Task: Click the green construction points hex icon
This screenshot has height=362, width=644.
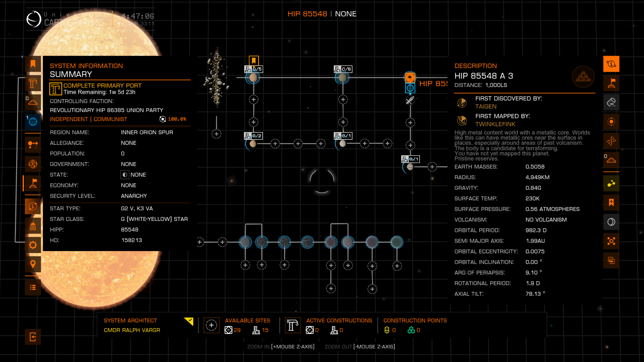Action: [411, 330]
